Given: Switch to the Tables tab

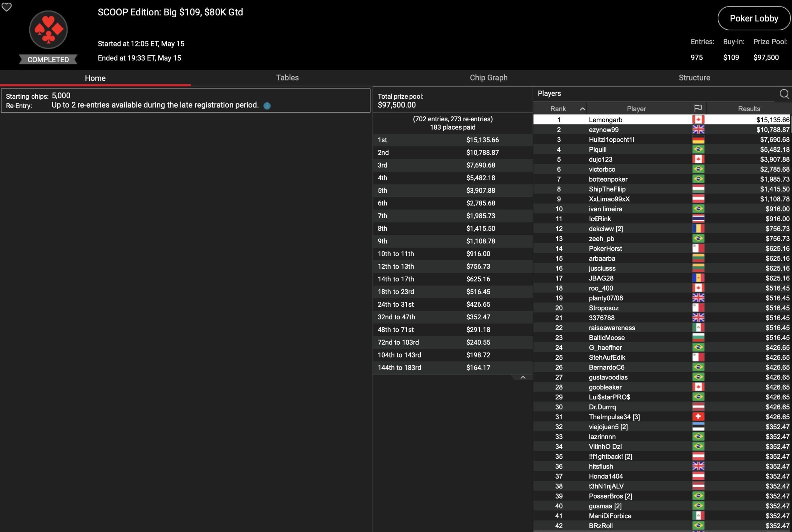Looking at the screenshot, I should 287,78.
